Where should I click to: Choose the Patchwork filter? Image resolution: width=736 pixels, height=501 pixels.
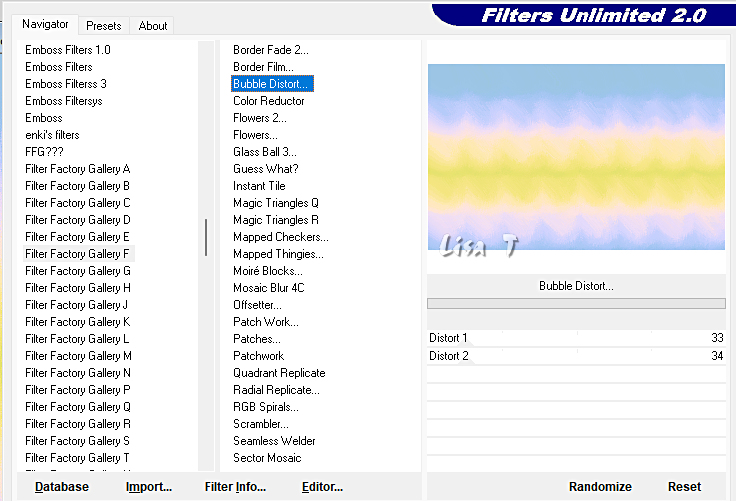click(x=259, y=356)
